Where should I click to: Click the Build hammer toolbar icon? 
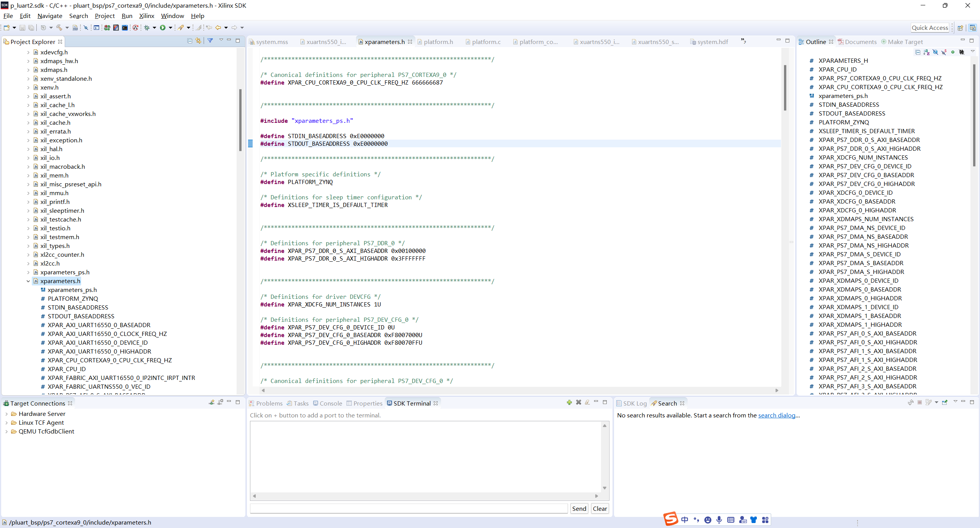click(59, 28)
